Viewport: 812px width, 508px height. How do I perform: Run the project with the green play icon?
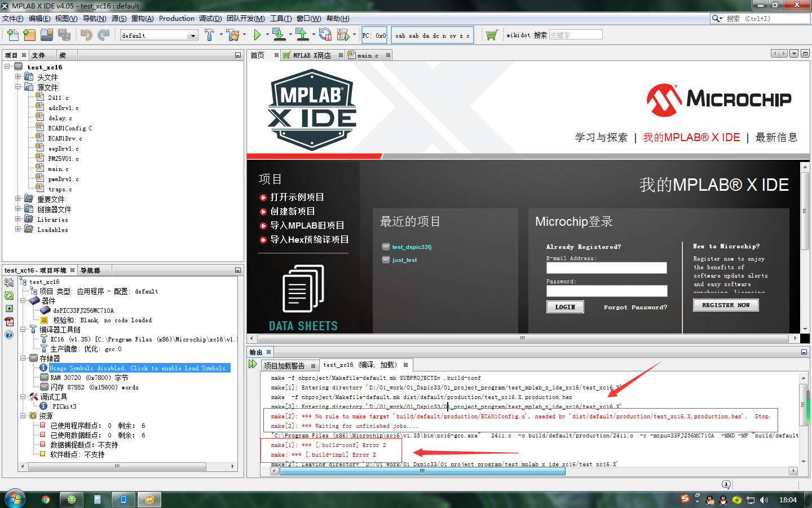257,35
